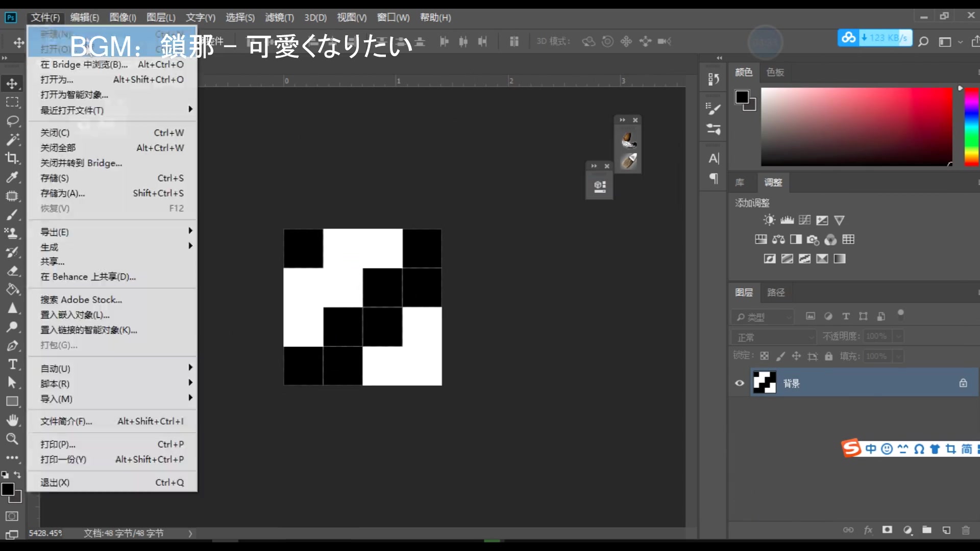Select the Crop tool
The image size is (980, 551).
pos(12,158)
